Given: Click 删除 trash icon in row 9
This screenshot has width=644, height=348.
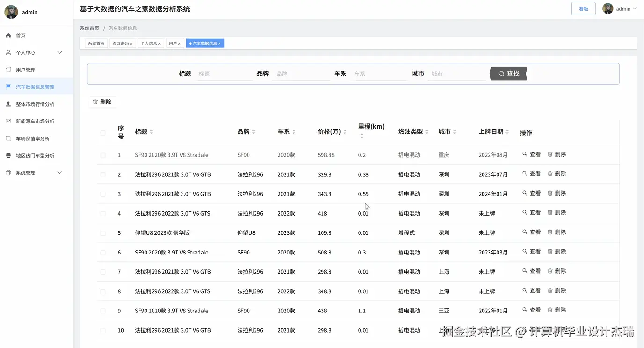Looking at the screenshot, I should [550, 310].
